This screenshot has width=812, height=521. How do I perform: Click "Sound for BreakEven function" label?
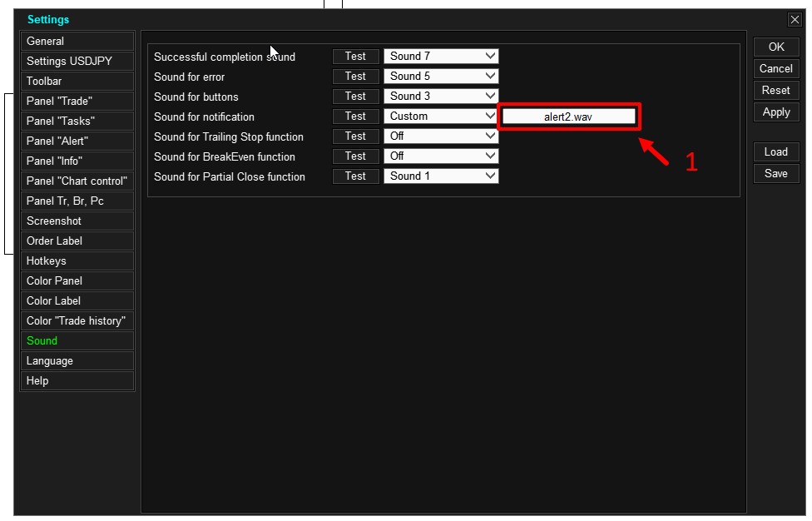coord(225,157)
